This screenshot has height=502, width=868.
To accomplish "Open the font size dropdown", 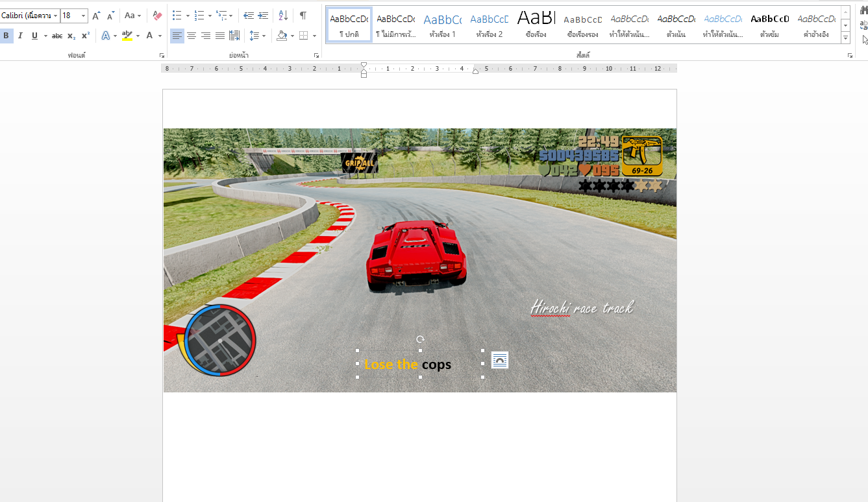I will click(x=84, y=16).
